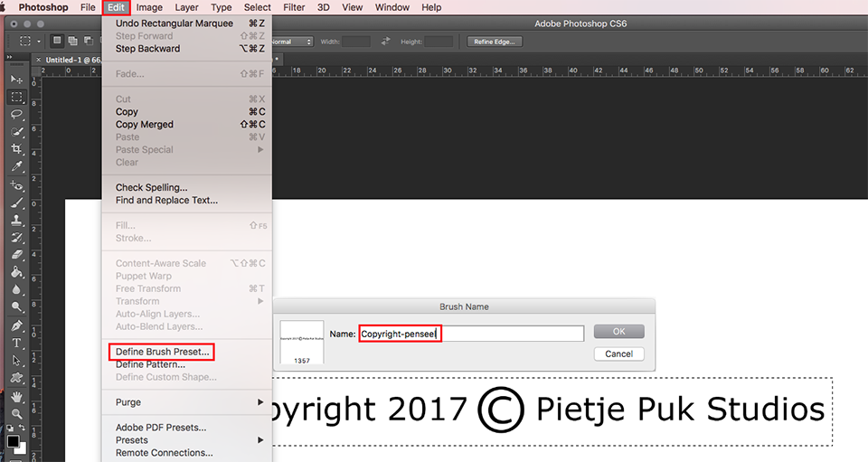Select the Eyedropper tool
The width and height of the screenshot is (868, 462).
(x=16, y=166)
